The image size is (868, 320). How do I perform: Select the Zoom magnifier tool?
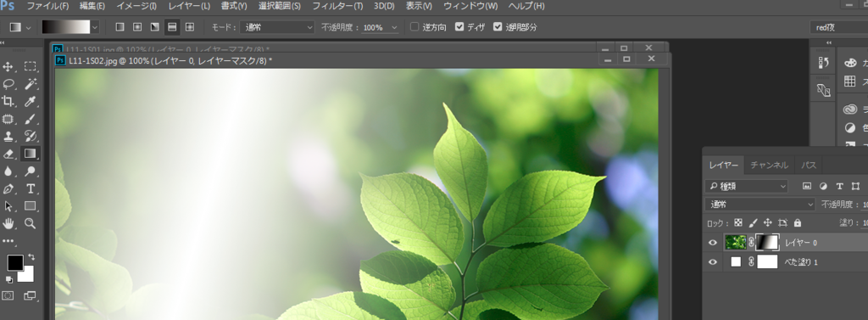pyautogui.click(x=31, y=223)
